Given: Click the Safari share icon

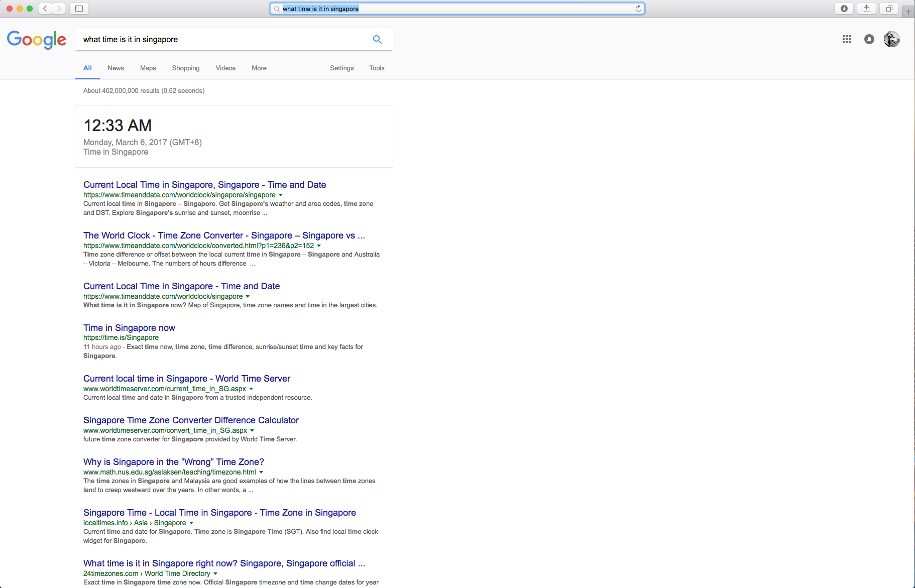Looking at the screenshot, I should pos(866,9).
